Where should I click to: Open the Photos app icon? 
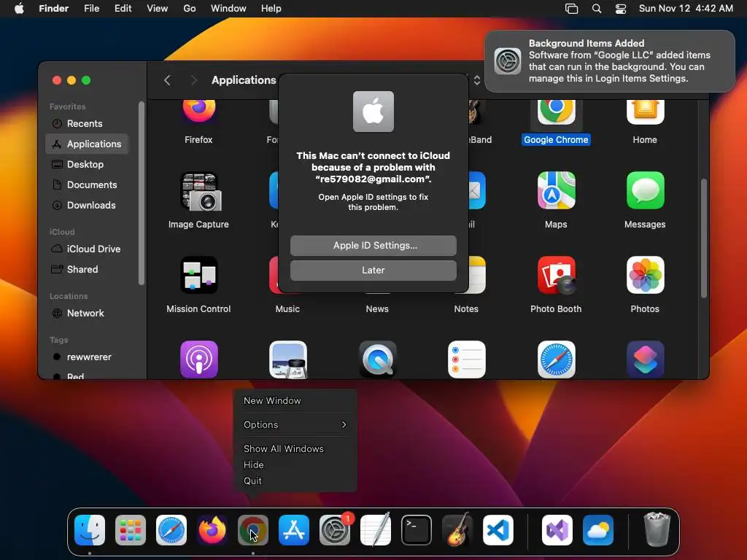click(645, 275)
